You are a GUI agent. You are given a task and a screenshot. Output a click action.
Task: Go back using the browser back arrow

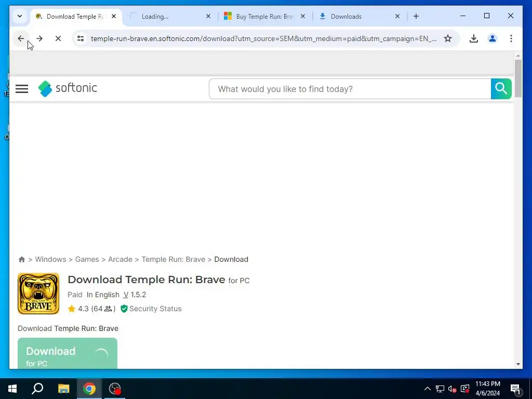pyautogui.click(x=21, y=38)
